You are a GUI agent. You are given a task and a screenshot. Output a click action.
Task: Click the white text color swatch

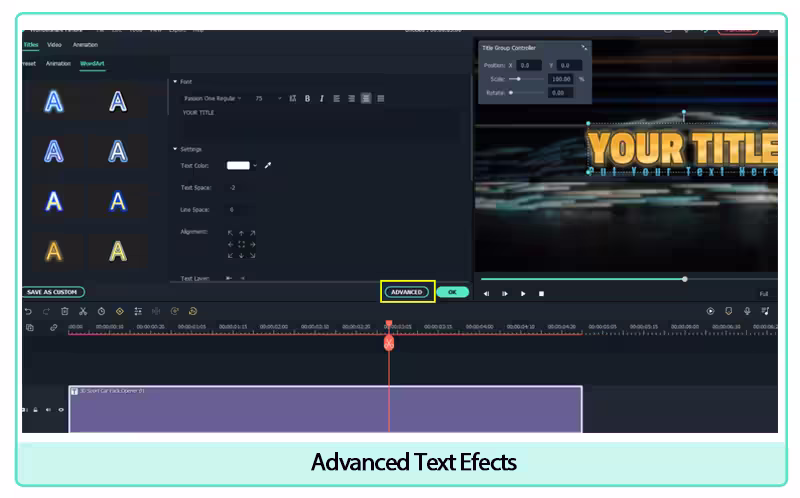coord(238,165)
